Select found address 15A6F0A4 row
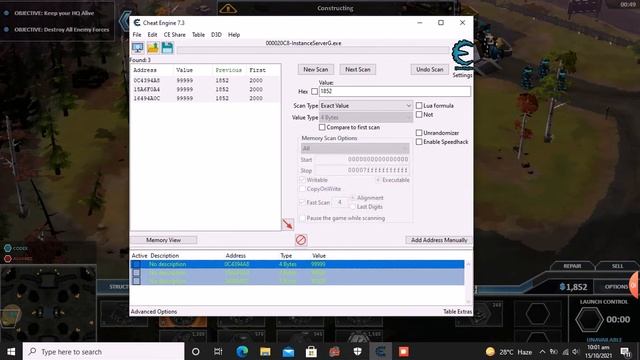This screenshot has height=360, width=640. (205, 89)
